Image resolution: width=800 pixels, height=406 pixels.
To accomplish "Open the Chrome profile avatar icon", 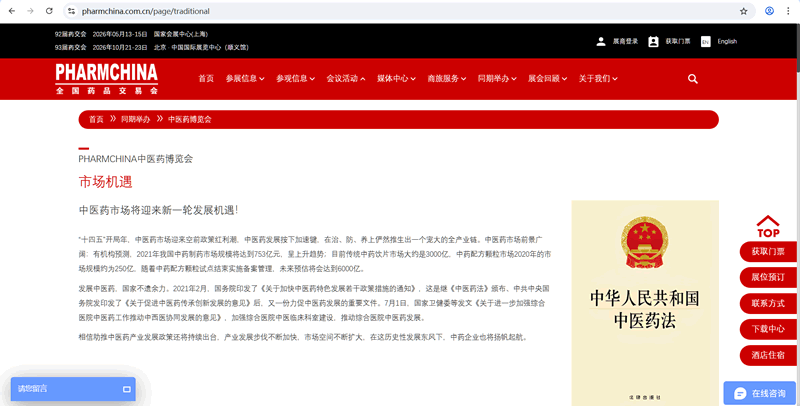I will 769,11.
